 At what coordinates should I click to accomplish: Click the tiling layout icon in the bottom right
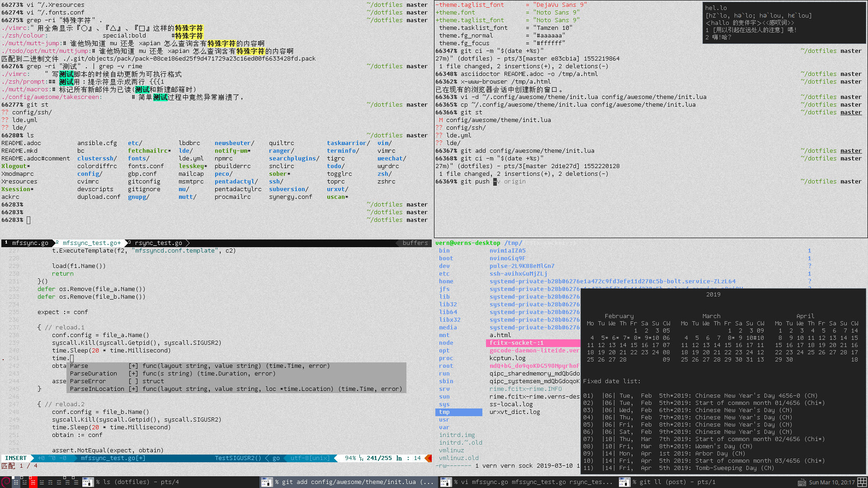[x=862, y=482]
